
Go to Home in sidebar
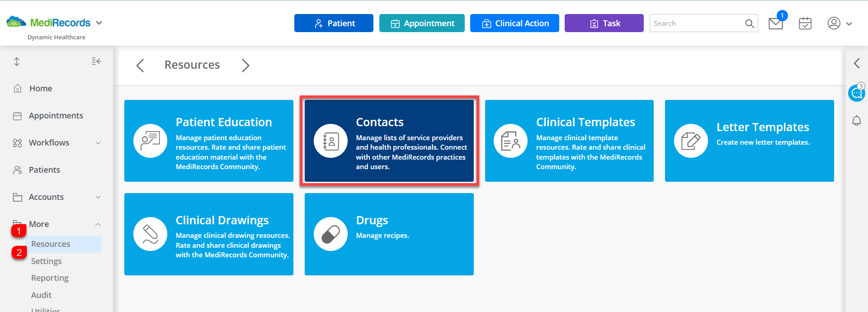click(41, 88)
